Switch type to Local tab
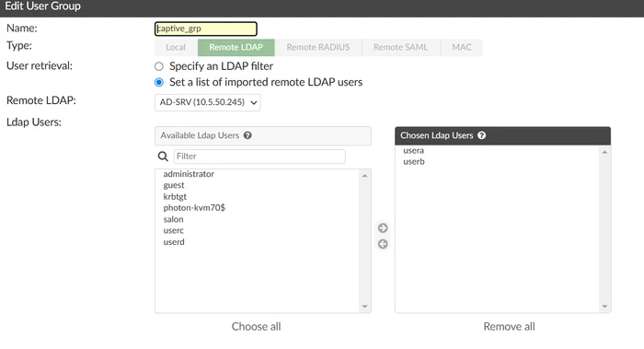644x349 pixels. coord(176,47)
